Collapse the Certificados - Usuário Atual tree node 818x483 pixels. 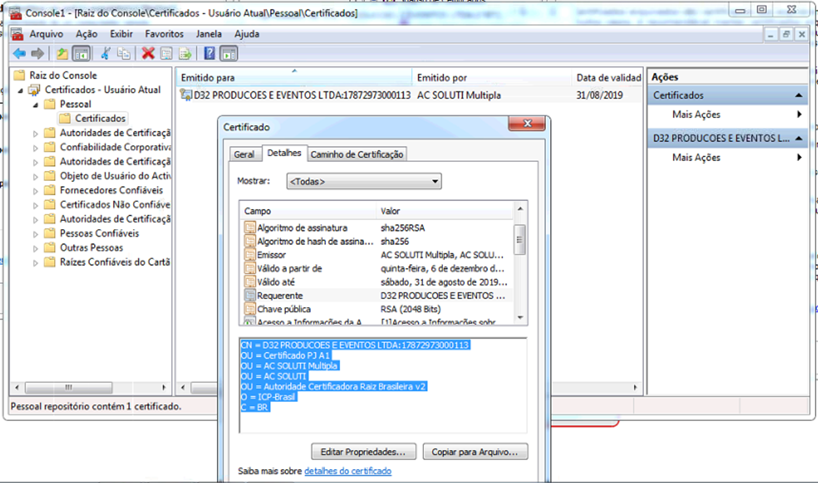(x=21, y=90)
